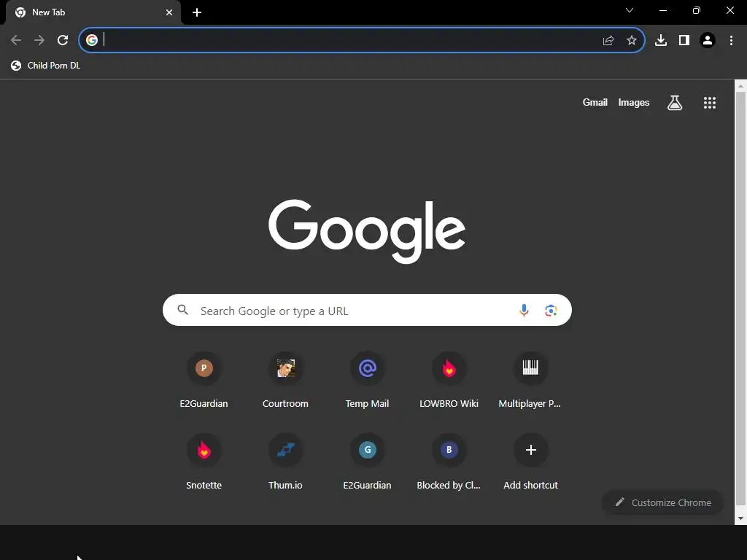This screenshot has height=560, width=747.
Task: Open Gmail link
Action: 595,102
